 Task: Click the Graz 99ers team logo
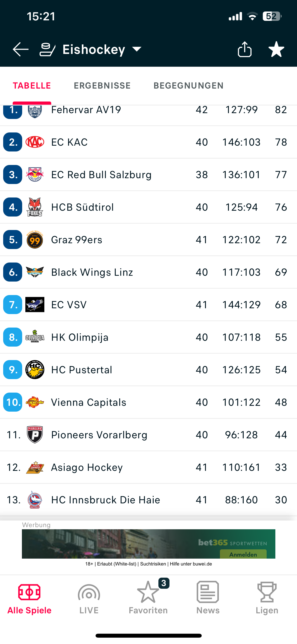tap(35, 240)
